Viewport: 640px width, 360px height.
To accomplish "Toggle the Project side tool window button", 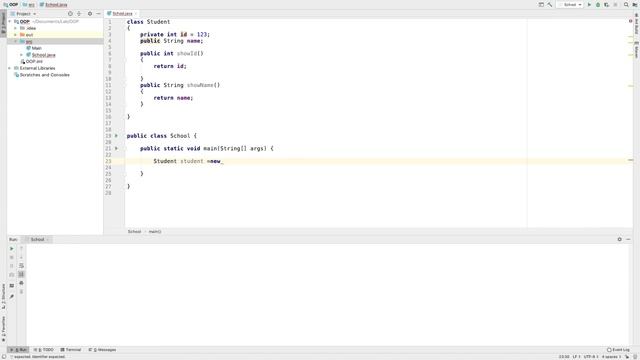I will point(3,23).
